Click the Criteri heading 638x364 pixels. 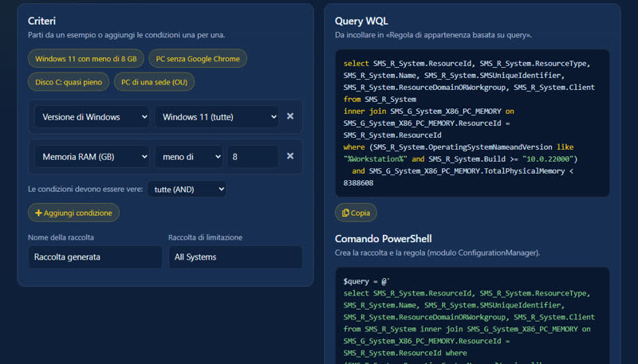(x=42, y=22)
